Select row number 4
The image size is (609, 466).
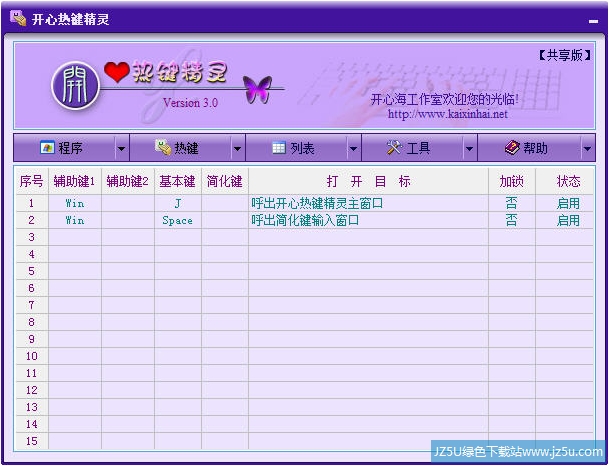pyautogui.click(x=31, y=254)
